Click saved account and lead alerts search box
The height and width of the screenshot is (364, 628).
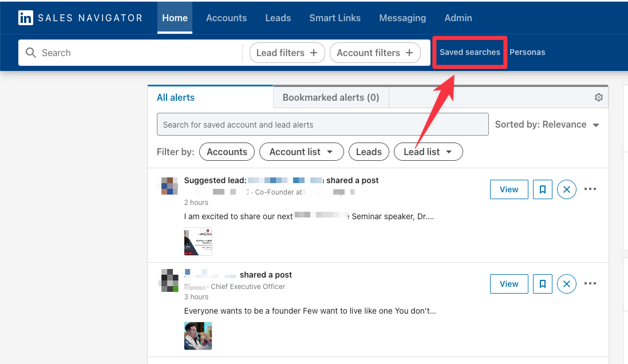pyautogui.click(x=322, y=125)
